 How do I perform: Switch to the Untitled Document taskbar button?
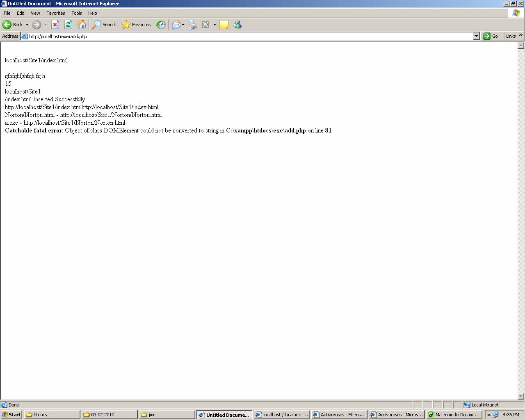[x=224, y=415]
